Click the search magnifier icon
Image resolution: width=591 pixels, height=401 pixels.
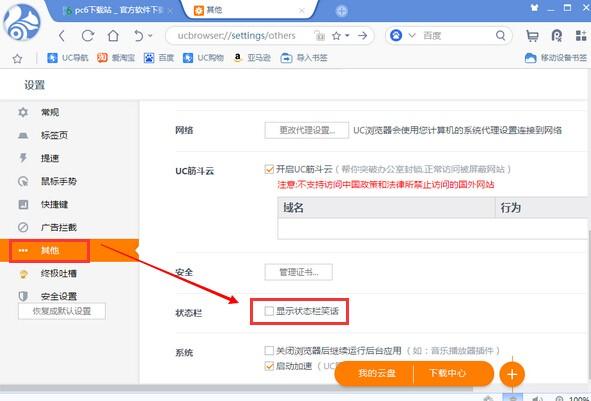point(501,35)
